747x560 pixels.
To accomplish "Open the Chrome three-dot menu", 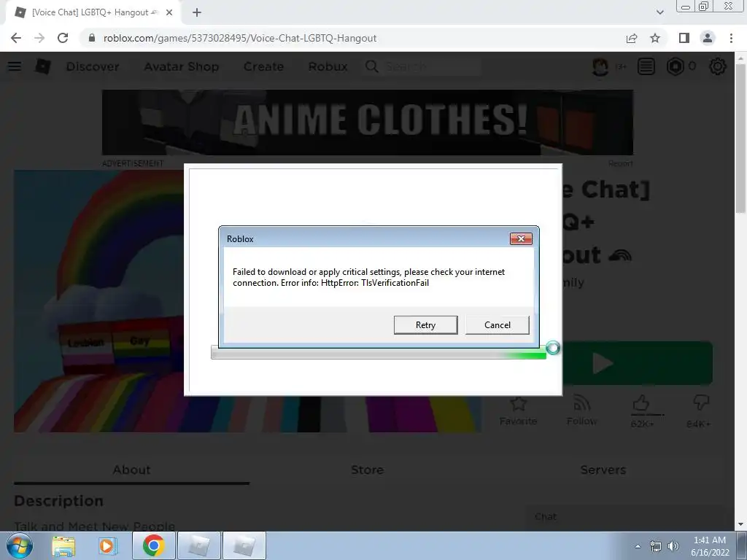I will 731,38.
